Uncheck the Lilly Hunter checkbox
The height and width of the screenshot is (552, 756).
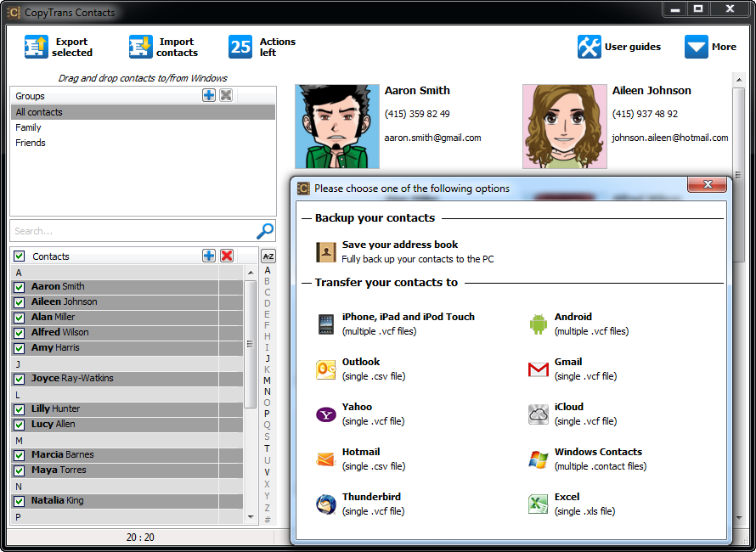point(20,409)
